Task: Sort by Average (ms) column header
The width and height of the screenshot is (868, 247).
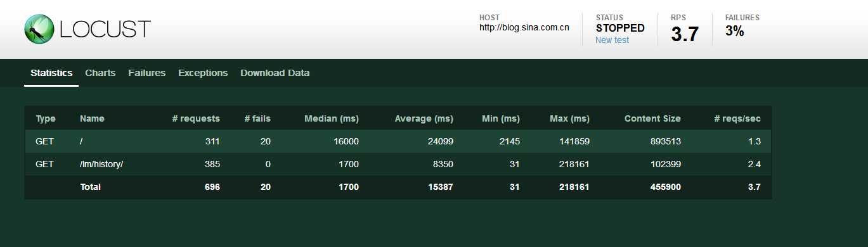Action: [x=424, y=118]
